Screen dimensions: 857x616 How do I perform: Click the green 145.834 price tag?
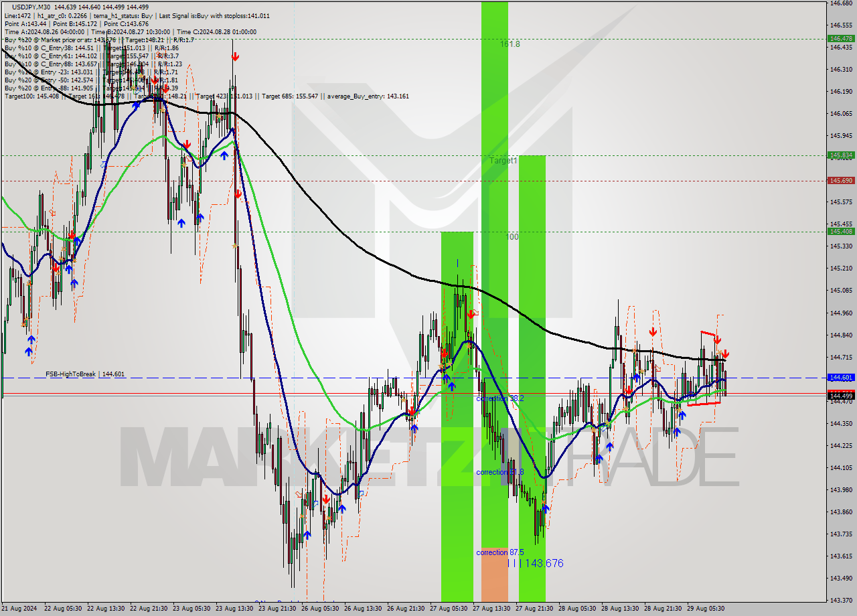pos(841,155)
